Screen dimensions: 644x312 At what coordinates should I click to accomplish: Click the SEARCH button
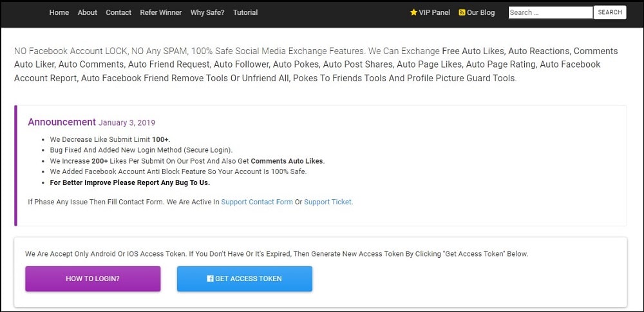(610, 12)
